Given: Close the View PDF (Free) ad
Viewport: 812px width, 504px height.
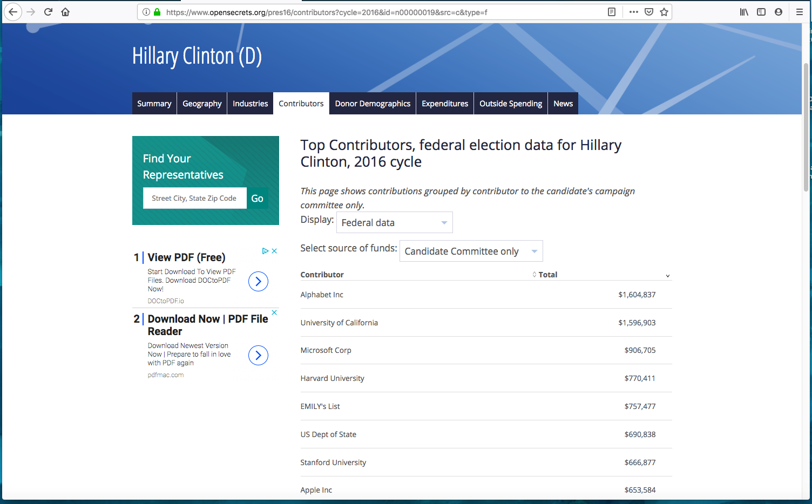Looking at the screenshot, I should 274,251.
